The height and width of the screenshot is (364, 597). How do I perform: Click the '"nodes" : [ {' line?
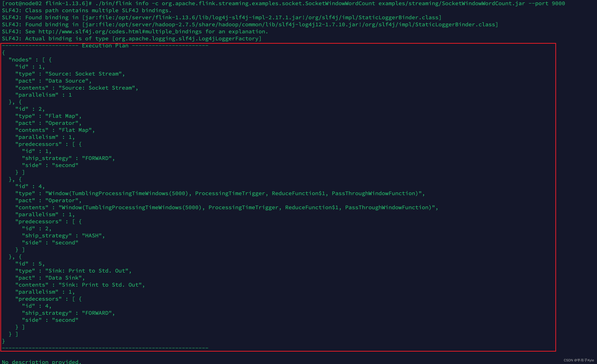(x=30, y=60)
